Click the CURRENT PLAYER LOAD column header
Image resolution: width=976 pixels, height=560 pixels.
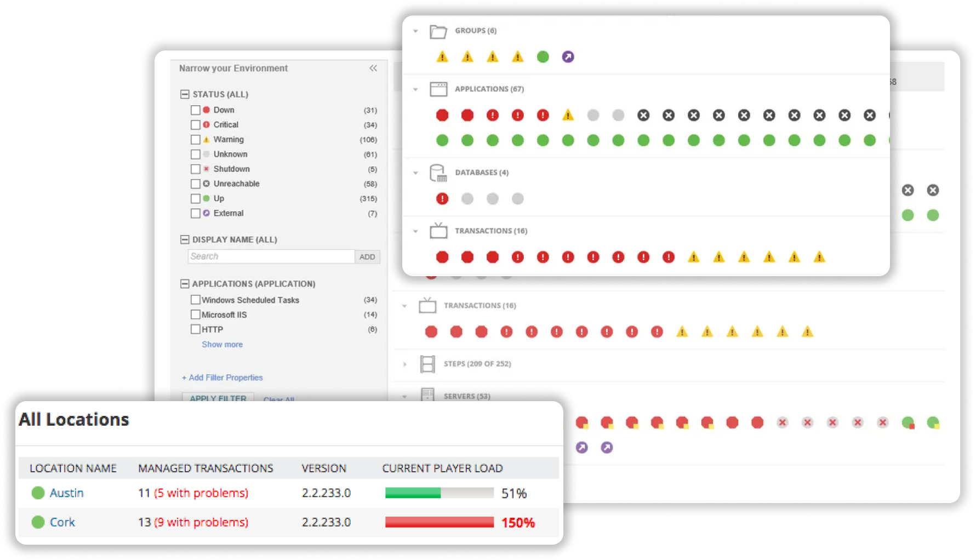coord(442,468)
